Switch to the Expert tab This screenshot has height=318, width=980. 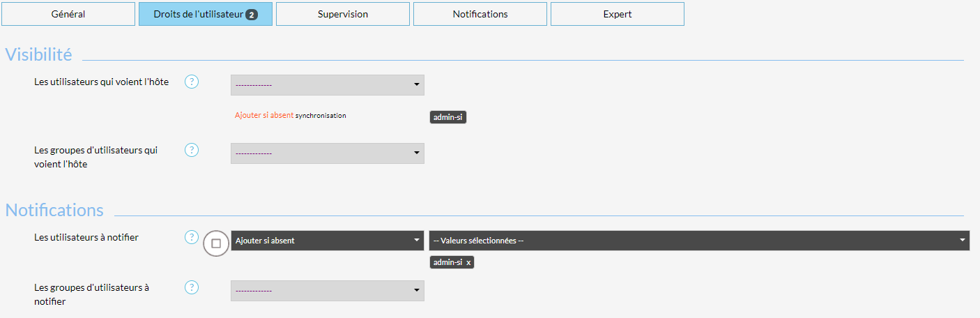click(617, 14)
